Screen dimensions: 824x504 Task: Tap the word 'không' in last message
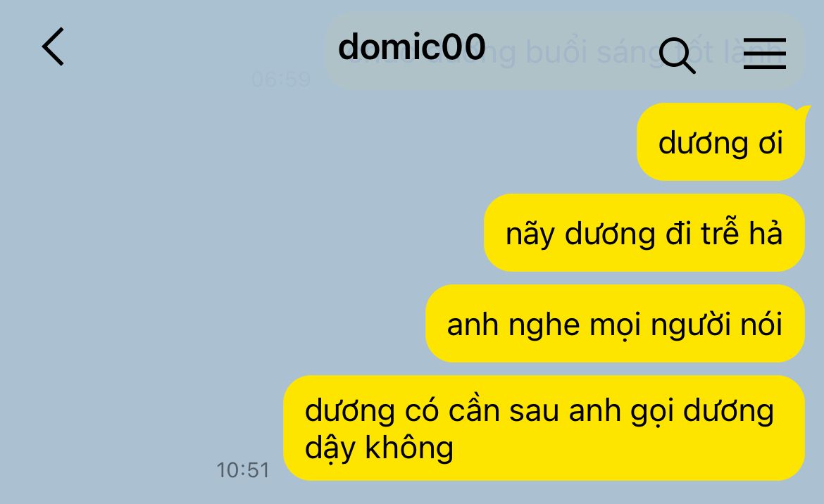(409, 448)
